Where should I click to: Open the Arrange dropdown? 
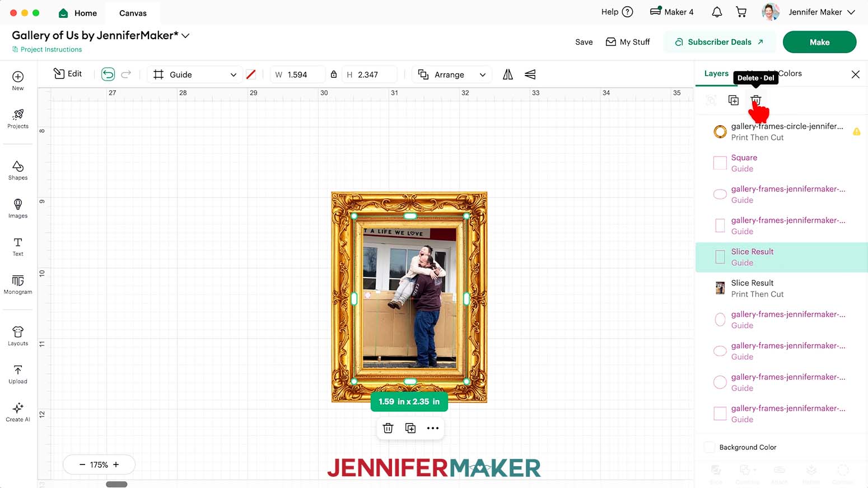point(452,74)
